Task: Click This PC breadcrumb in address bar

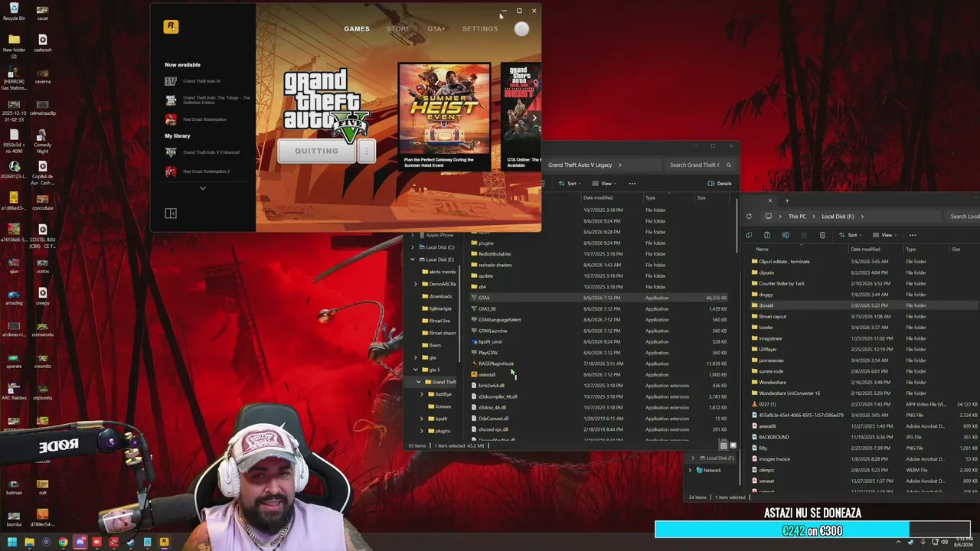Action: pyautogui.click(x=797, y=217)
